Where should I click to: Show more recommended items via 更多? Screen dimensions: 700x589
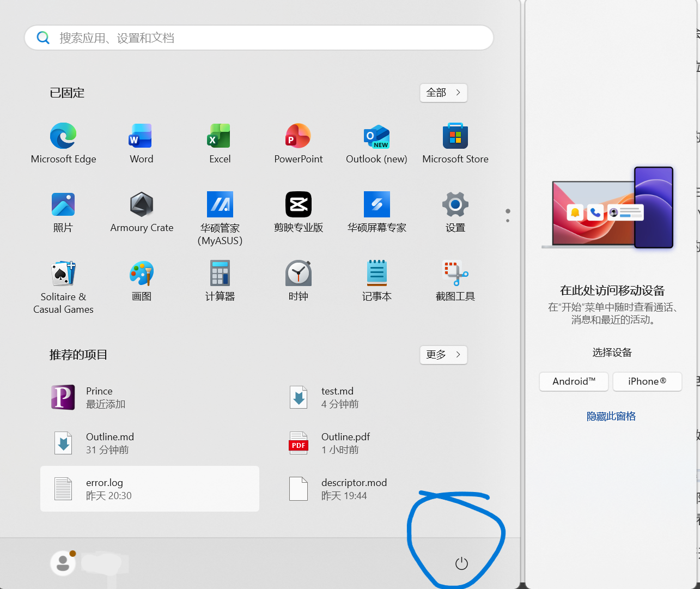point(443,355)
